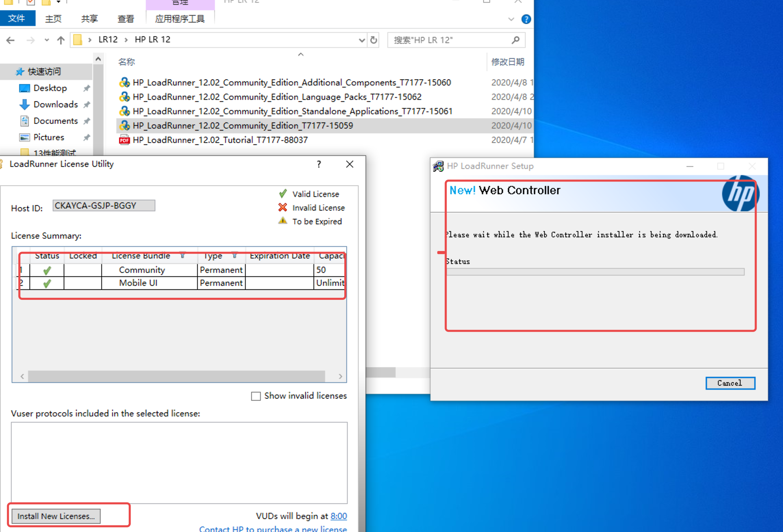
Task: Switch to the 查看 ribbon tab
Action: click(126, 18)
